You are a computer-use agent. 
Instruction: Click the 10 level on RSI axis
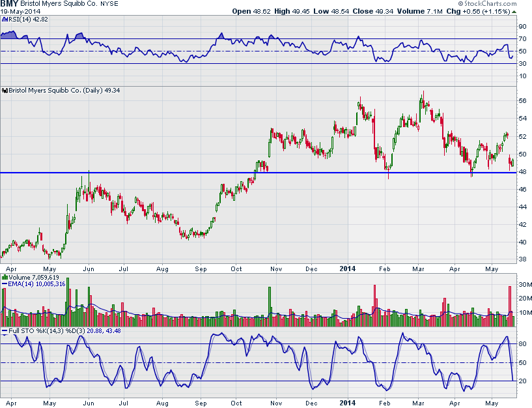(522, 76)
